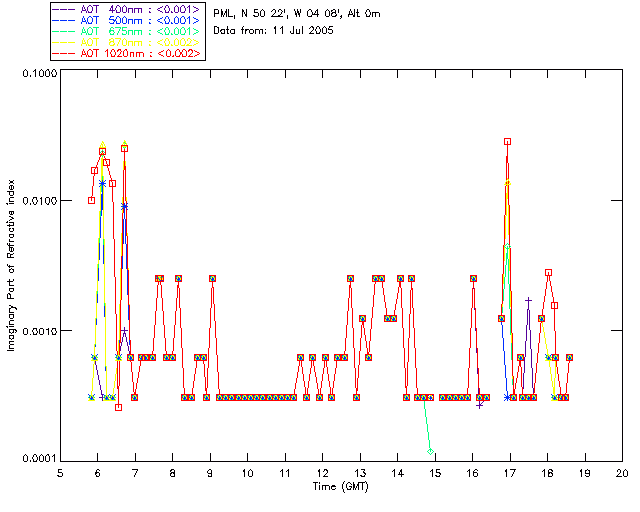Click the y-axis tick label 0.1000
This screenshot has height=512, width=640.
point(40,73)
